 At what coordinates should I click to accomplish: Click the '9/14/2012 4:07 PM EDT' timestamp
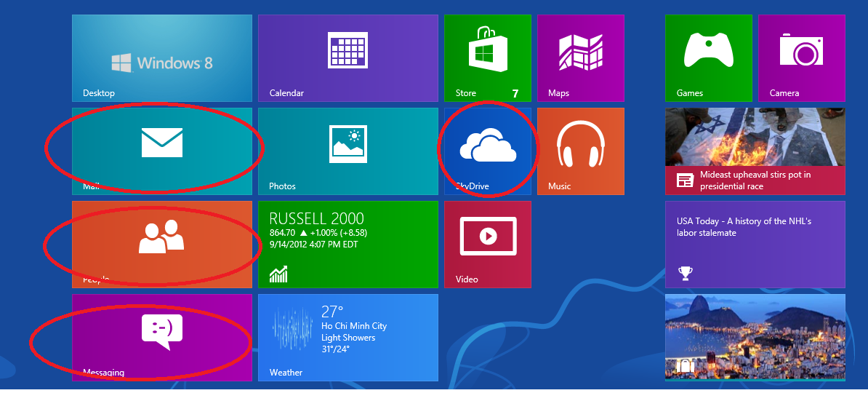point(314,245)
